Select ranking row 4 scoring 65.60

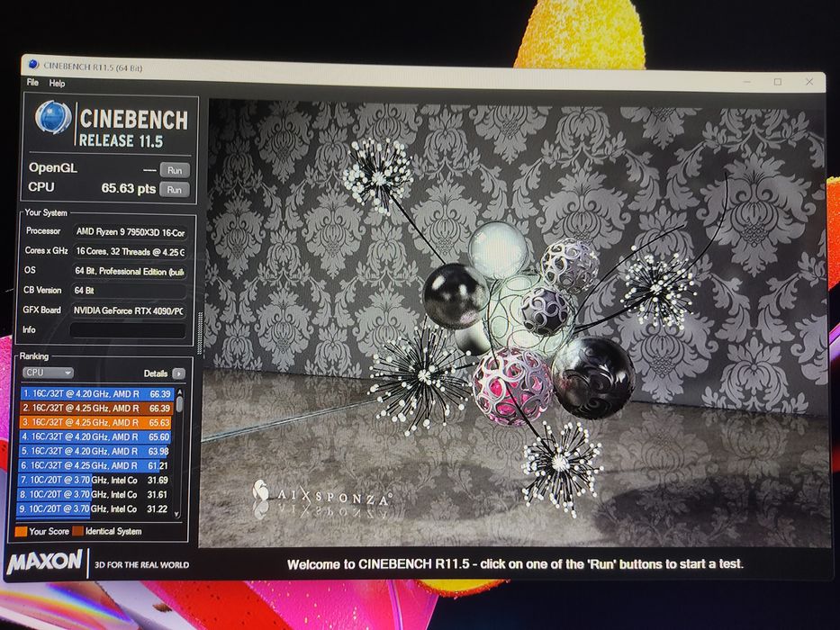[96, 437]
